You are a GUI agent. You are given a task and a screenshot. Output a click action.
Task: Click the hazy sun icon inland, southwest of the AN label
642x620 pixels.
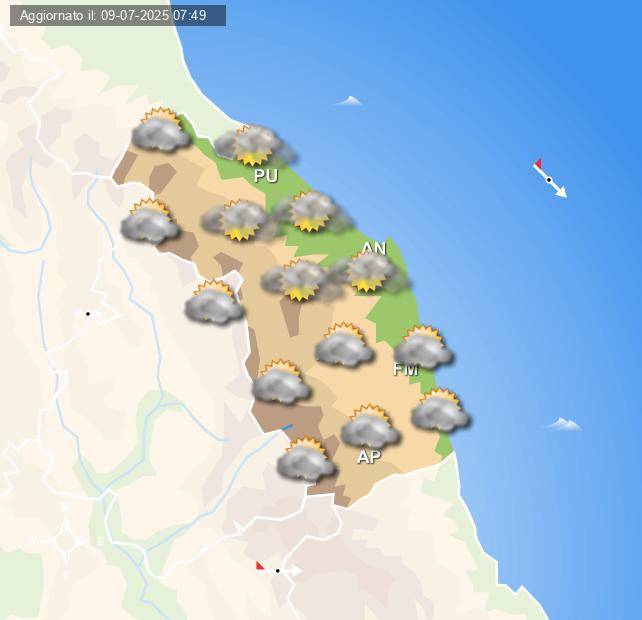pos(302,281)
